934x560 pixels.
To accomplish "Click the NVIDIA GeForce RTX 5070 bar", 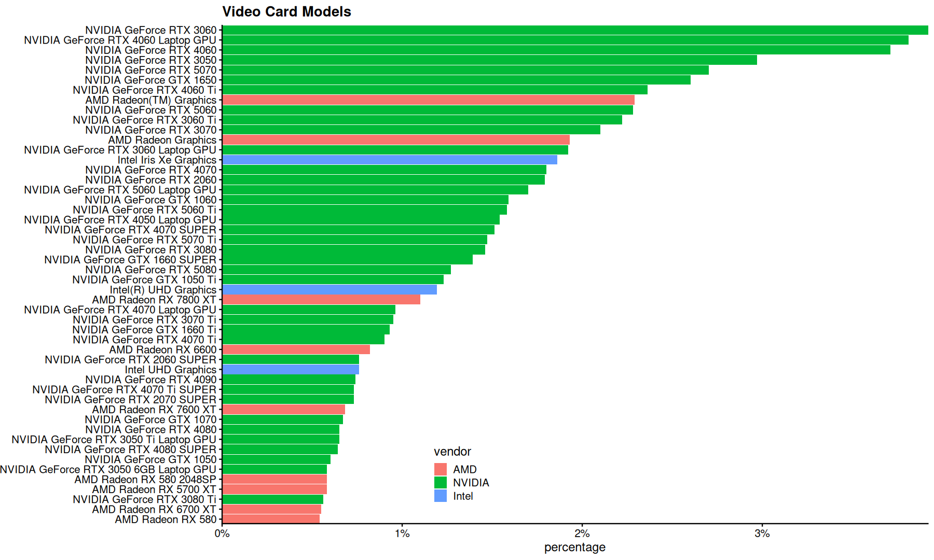I will (465, 70).
